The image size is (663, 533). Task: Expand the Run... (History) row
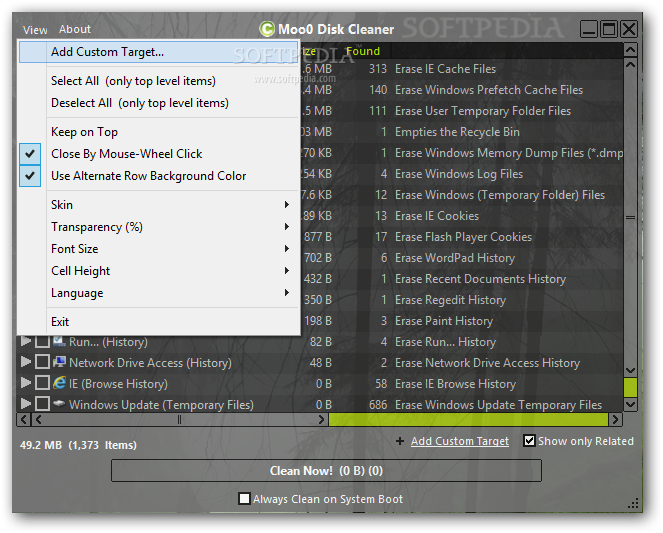[x=26, y=341]
